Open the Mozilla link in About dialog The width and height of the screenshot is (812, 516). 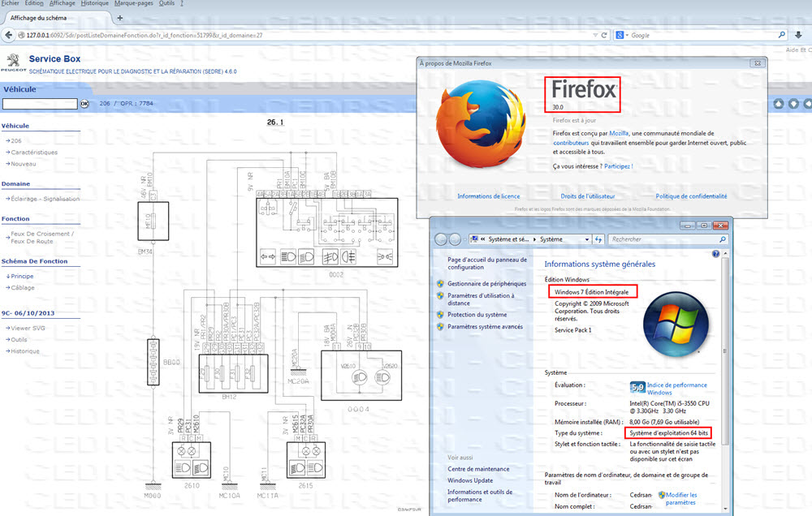(619, 133)
